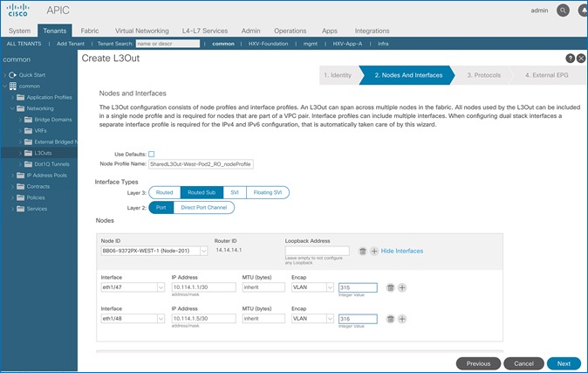Click the Hide Interfaces link
588x373 pixels.
[402, 251]
